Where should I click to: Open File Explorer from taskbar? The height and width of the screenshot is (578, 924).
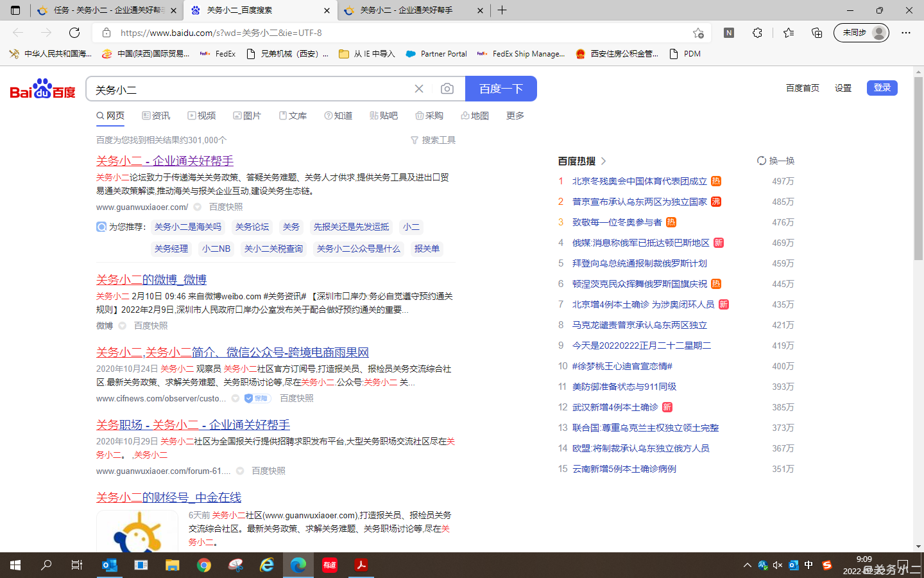pyautogui.click(x=173, y=565)
